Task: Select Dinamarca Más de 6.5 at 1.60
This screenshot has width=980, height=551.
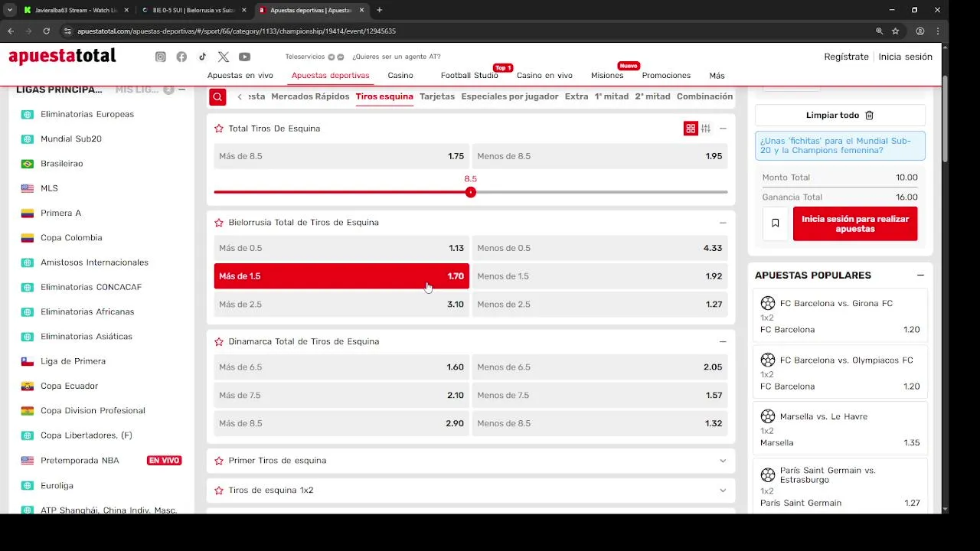Action: [341, 367]
